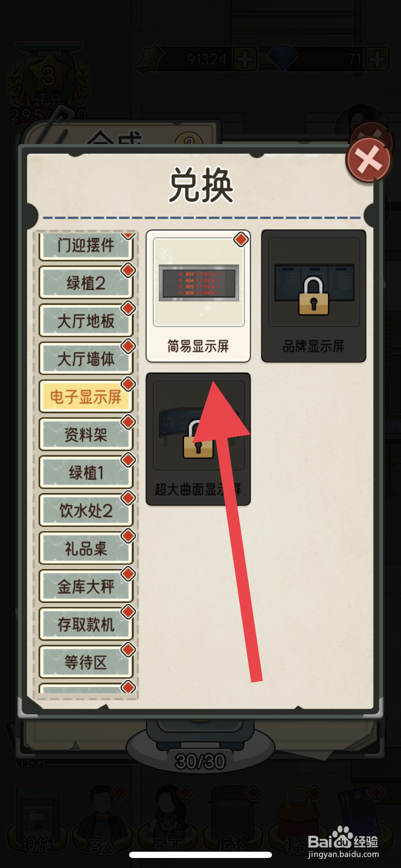This screenshot has width=401, height=868.
Task: Click the plus button beside diamonds 71
Action: coord(377,59)
